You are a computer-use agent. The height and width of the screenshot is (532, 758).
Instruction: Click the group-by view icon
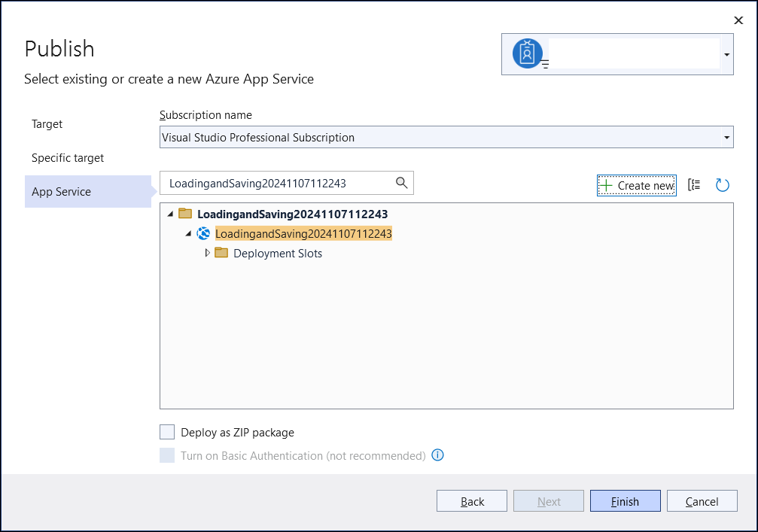click(694, 184)
